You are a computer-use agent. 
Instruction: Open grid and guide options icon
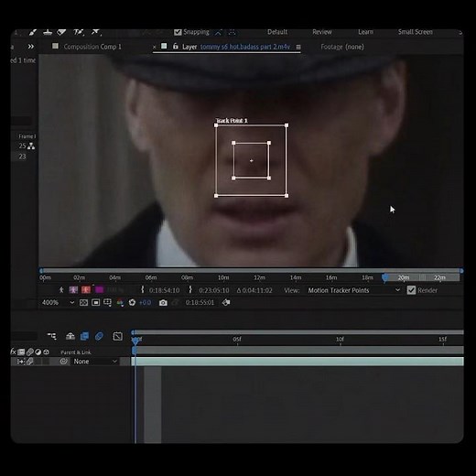point(107,302)
